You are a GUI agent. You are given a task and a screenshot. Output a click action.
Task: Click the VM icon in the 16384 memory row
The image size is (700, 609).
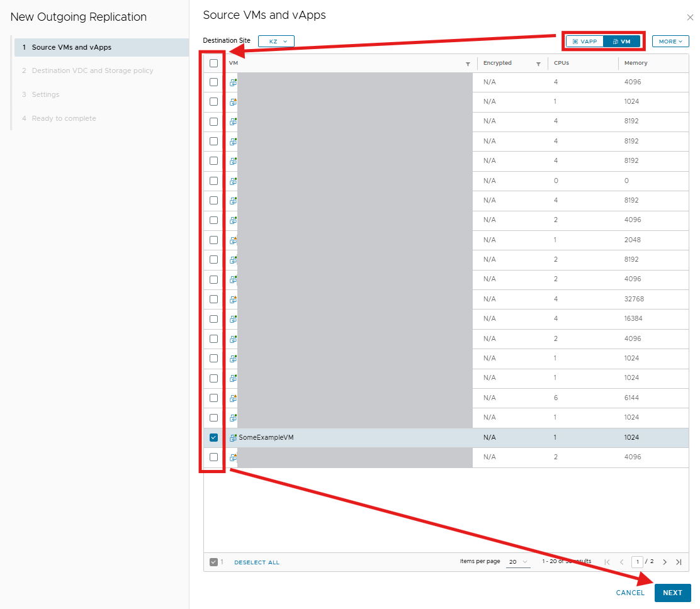[233, 319]
